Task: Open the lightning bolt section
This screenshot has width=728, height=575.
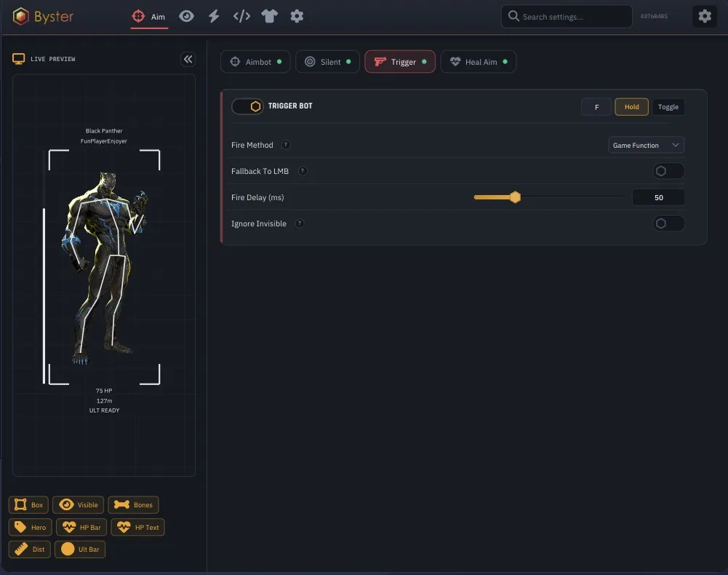Action: [214, 17]
